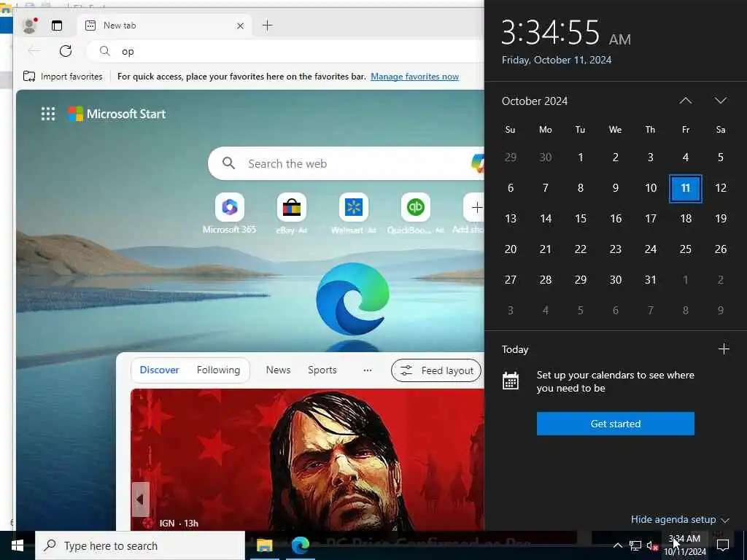Click the browser back arrow
This screenshot has width=747, height=560.
pyautogui.click(x=34, y=51)
